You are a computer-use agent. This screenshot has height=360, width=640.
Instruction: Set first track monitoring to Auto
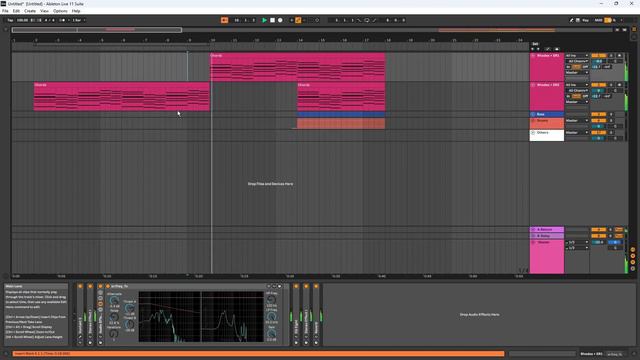(576, 67)
